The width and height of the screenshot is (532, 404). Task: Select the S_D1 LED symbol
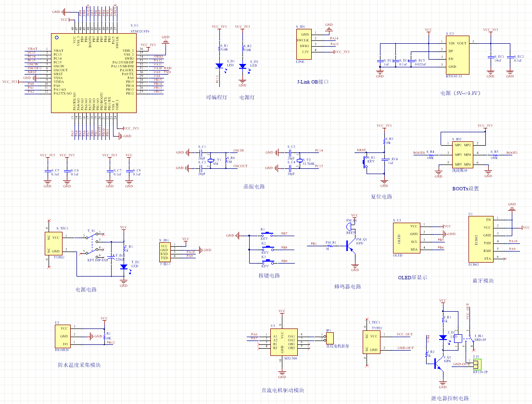tap(219, 66)
